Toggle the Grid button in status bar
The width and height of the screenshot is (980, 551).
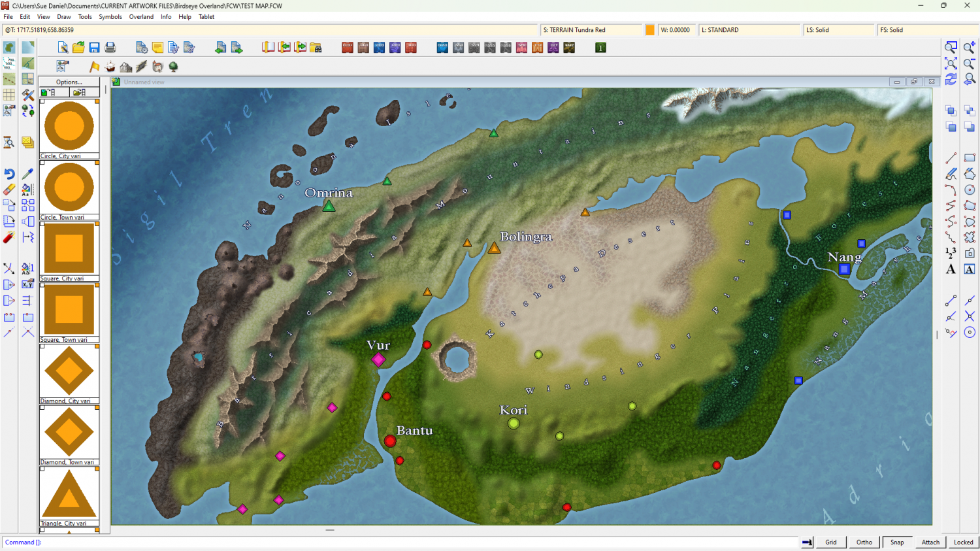831,542
